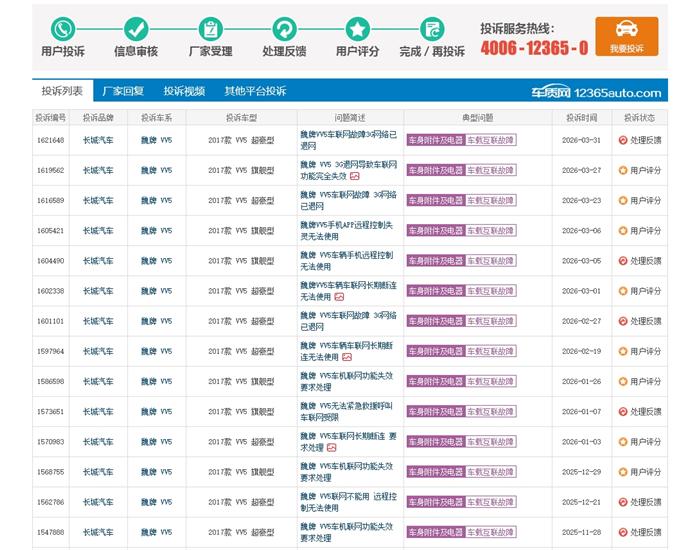Select the 投诉列表 tab
Viewport: 700px width, 550px height.
pyautogui.click(x=62, y=91)
